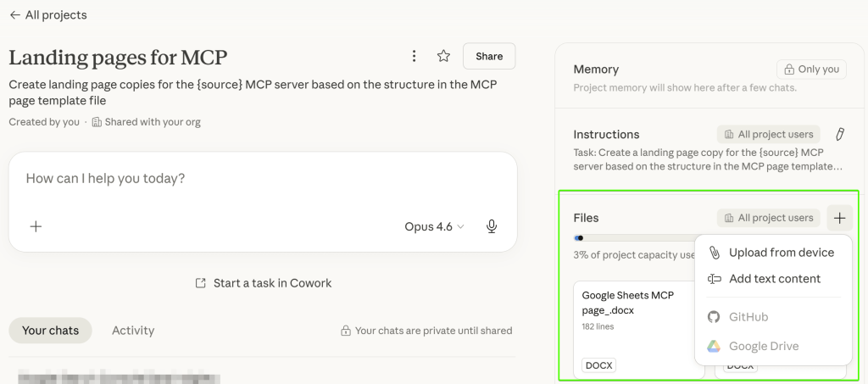
Task: Click the Instructions text preview
Action: pos(708,159)
